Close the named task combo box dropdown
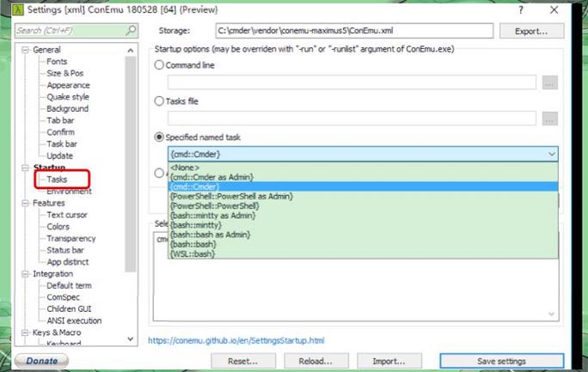 552,154
